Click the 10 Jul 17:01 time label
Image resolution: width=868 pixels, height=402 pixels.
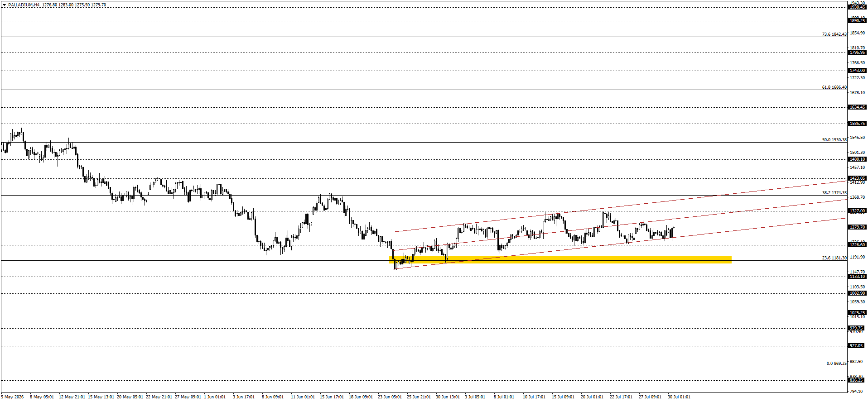[534, 397]
